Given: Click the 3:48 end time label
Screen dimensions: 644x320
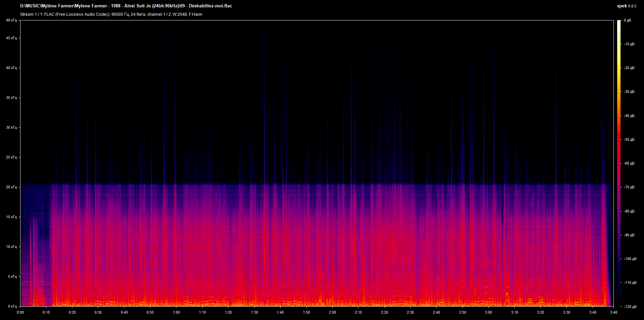Looking at the screenshot, I should tap(613, 313).
